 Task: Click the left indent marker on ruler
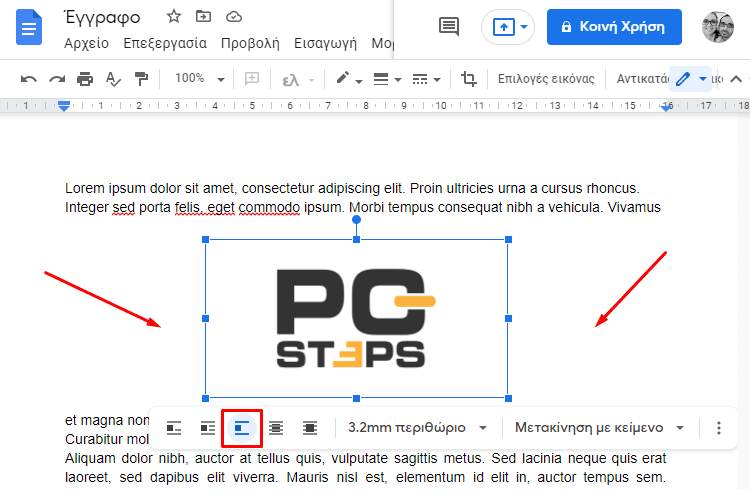[x=64, y=106]
